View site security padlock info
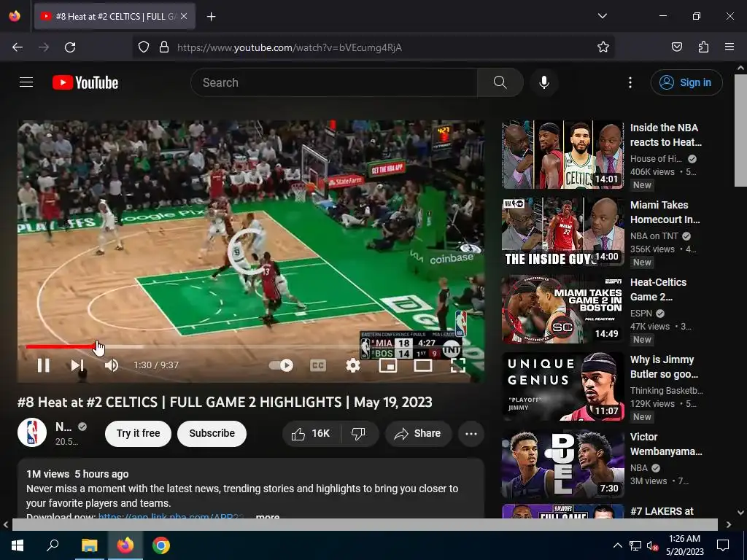The height and width of the screenshot is (560, 747). click(x=164, y=47)
